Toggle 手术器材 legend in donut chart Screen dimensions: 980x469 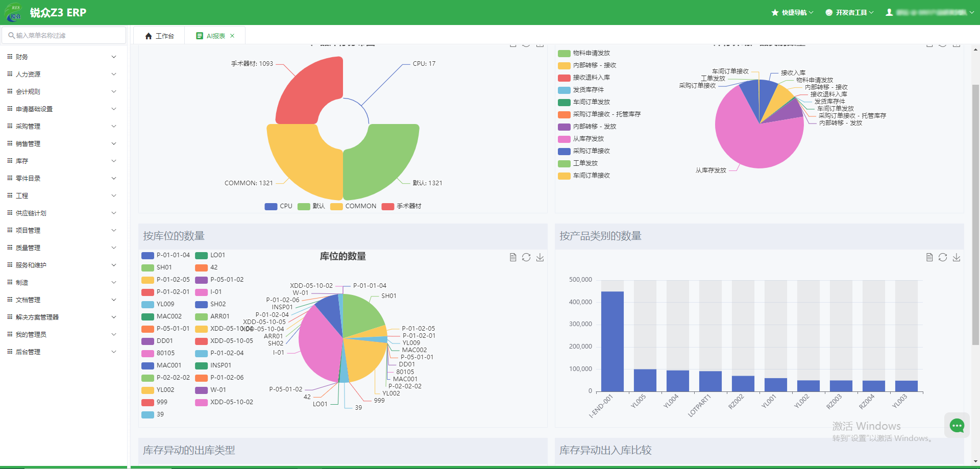click(x=402, y=206)
